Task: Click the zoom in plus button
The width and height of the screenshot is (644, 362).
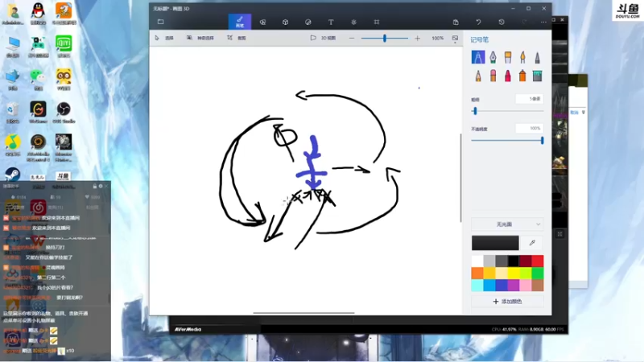Action: tap(417, 38)
